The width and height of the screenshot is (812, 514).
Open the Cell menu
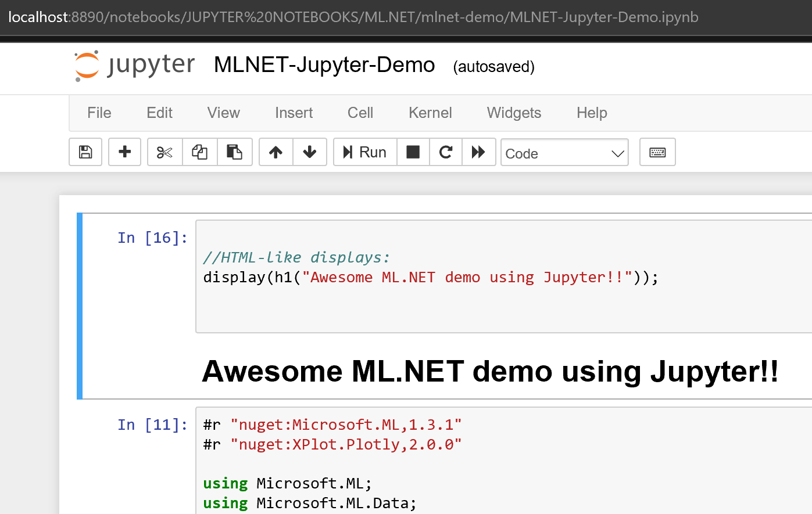360,113
